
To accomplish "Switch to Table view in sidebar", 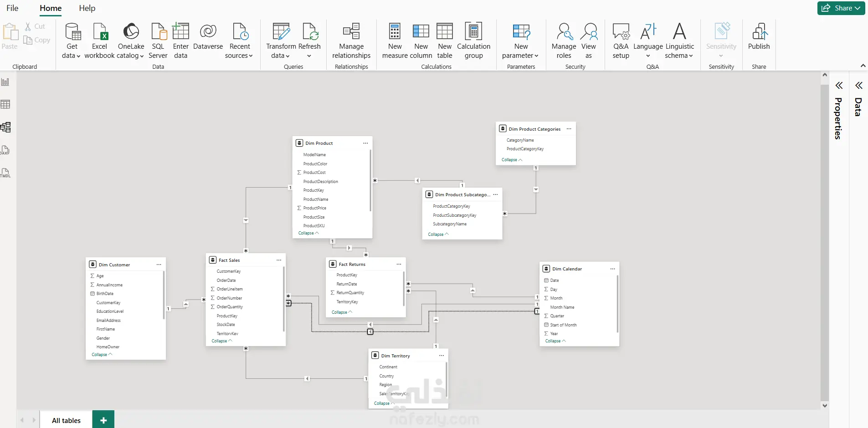I will pos(5,104).
